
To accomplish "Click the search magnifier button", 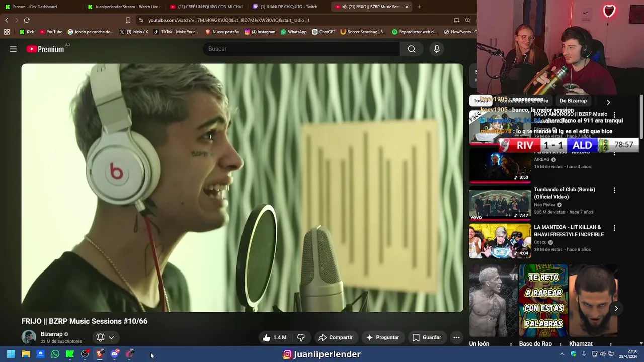I will pos(412,49).
